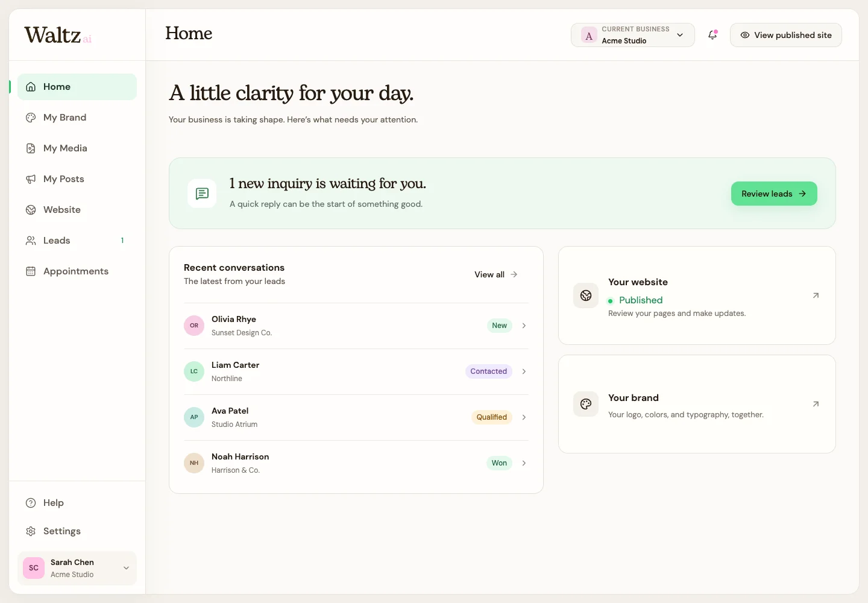Click the Your brand title
The image size is (868, 603).
point(634,398)
